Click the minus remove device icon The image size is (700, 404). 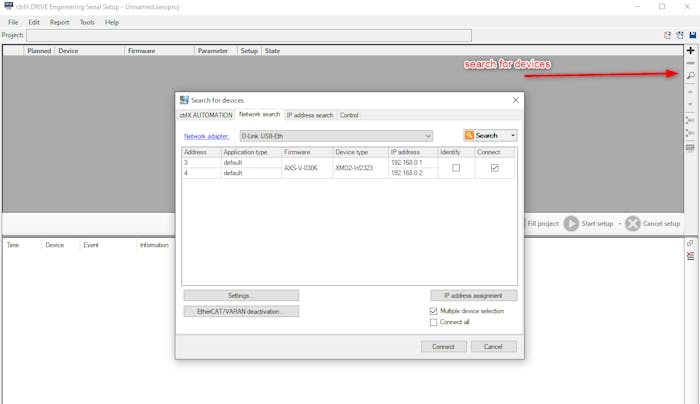[690, 63]
